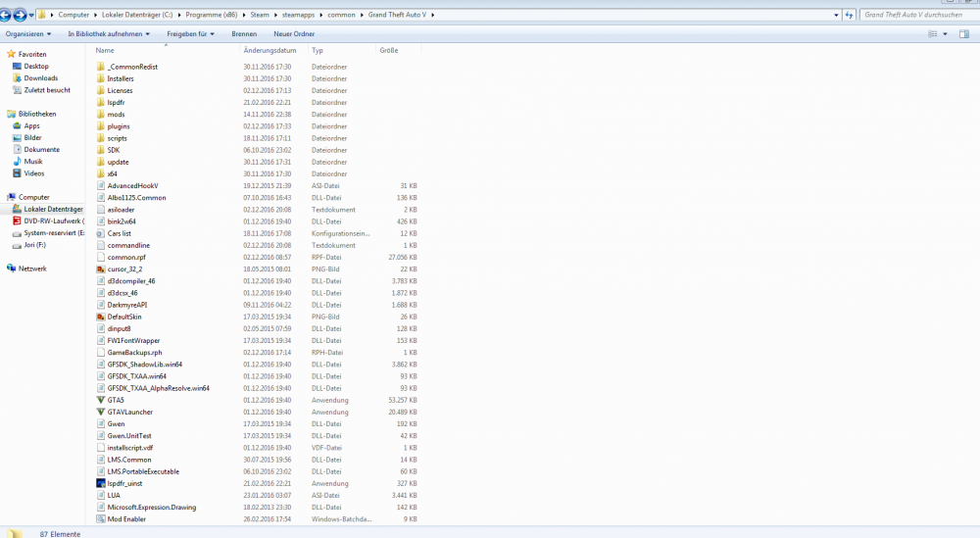The height and width of the screenshot is (538, 980).
Task: Open Bilder library in sidebar
Action: click(32, 137)
